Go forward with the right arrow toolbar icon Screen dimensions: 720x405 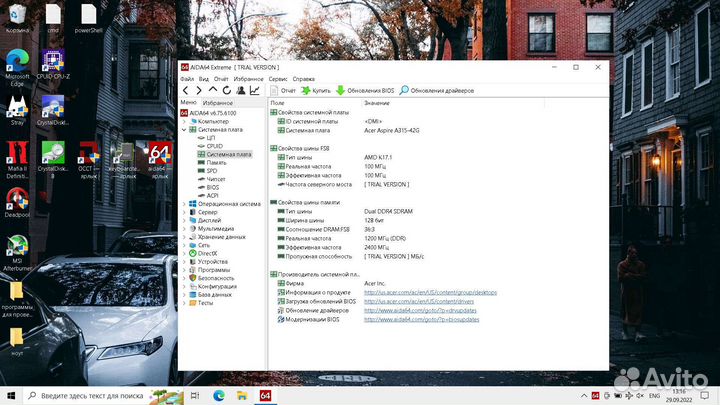[x=199, y=90]
